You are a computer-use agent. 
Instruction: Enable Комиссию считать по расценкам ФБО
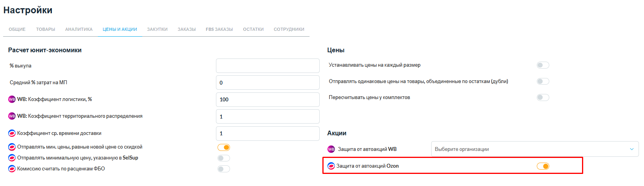[x=223, y=169]
